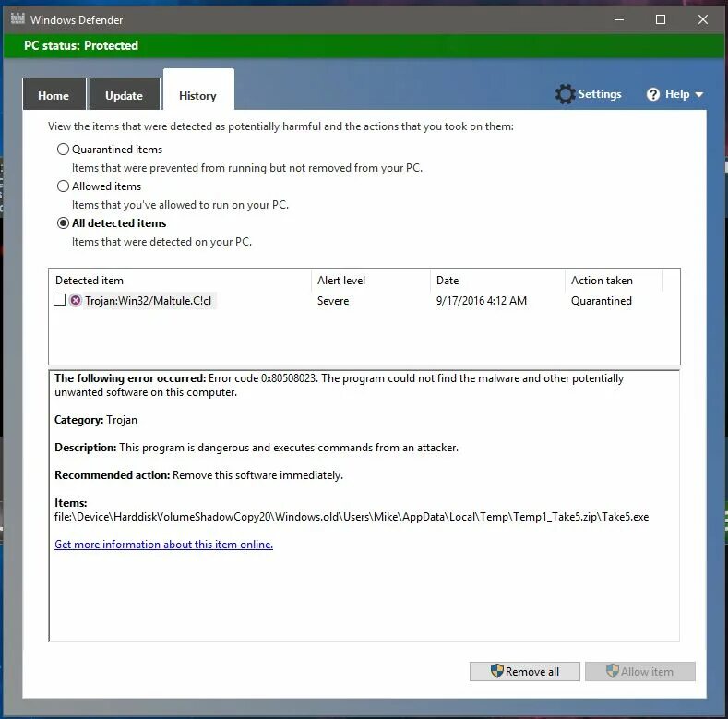728x719 pixels.
Task: Click the shield icon on Remove all button
Action: tap(496, 671)
